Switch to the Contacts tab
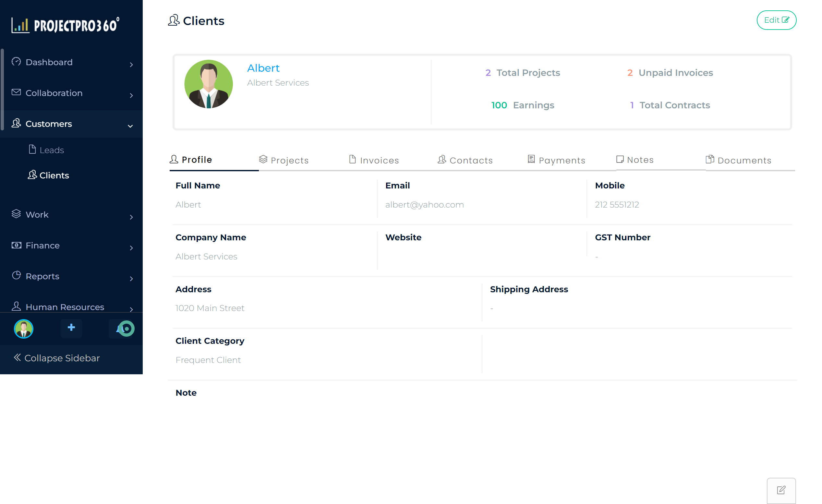This screenshot has height=504, width=822. (465, 160)
